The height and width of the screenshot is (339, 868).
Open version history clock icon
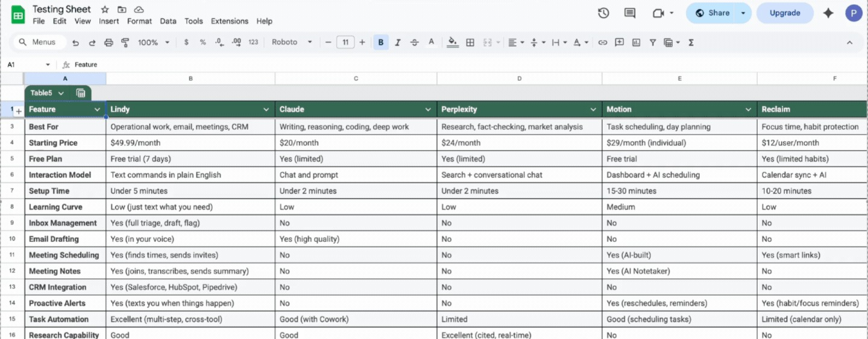click(x=603, y=13)
